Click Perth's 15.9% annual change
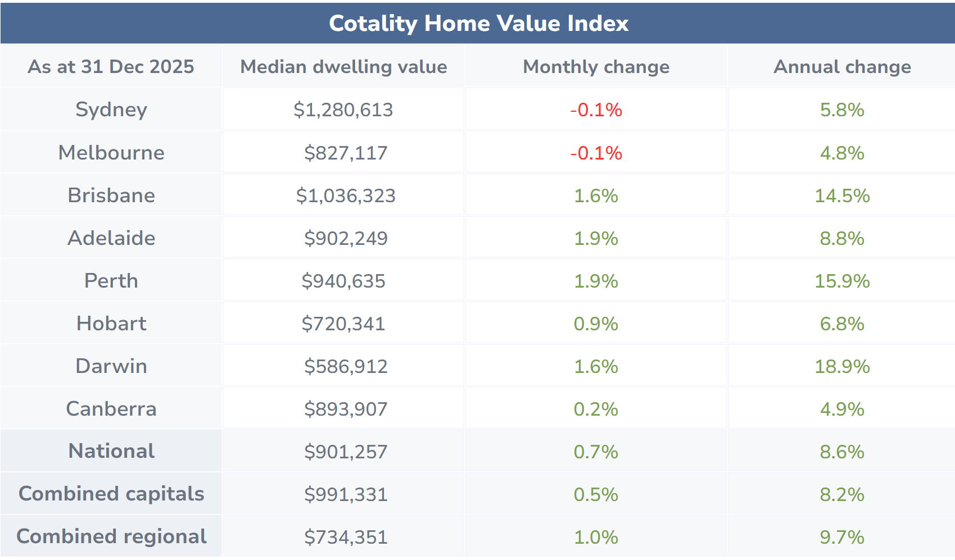Viewport: 955px width, 560px height. pyautogui.click(x=842, y=281)
